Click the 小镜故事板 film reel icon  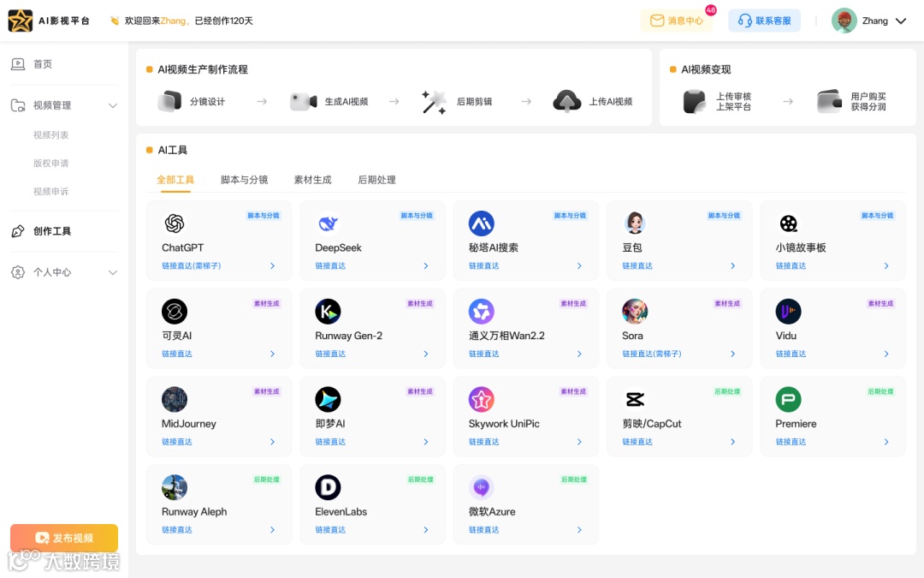(789, 223)
